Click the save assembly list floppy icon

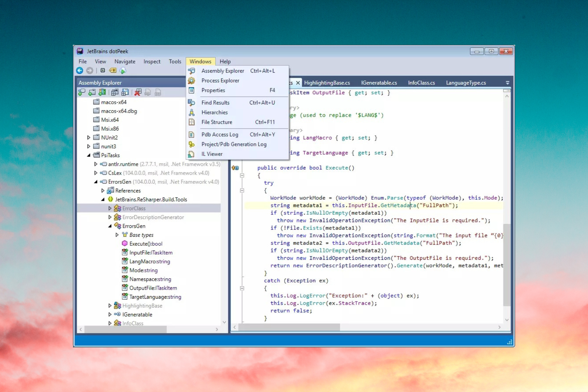click(125, 92)
